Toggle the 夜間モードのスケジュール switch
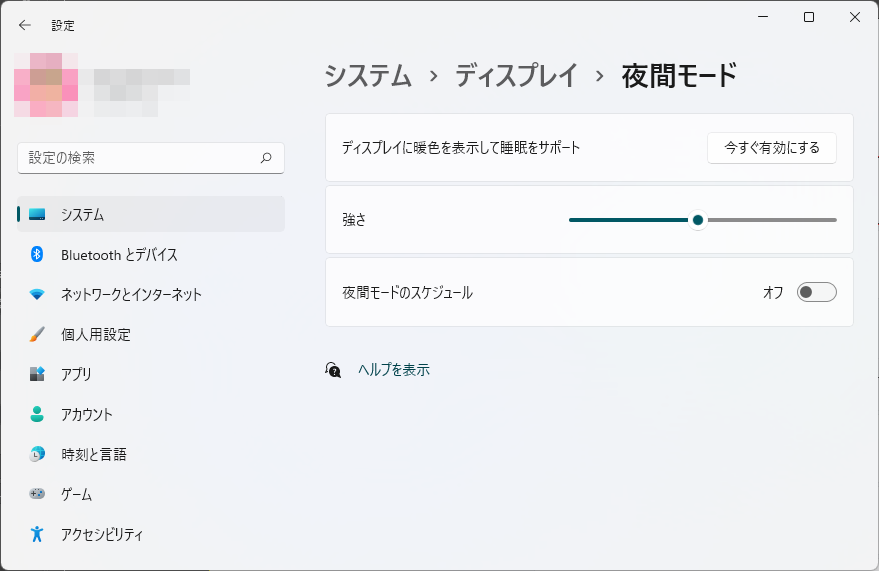This screenshot has height=571, width=879. pyautogui.click(x=816, y=292)
